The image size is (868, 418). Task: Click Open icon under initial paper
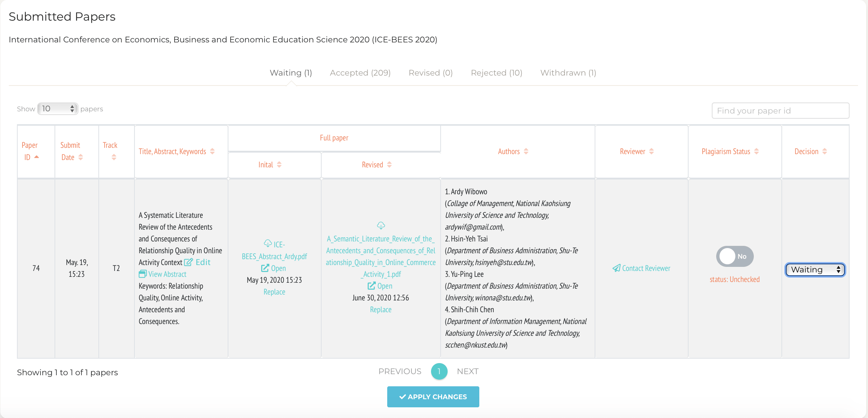pos(265,268)
